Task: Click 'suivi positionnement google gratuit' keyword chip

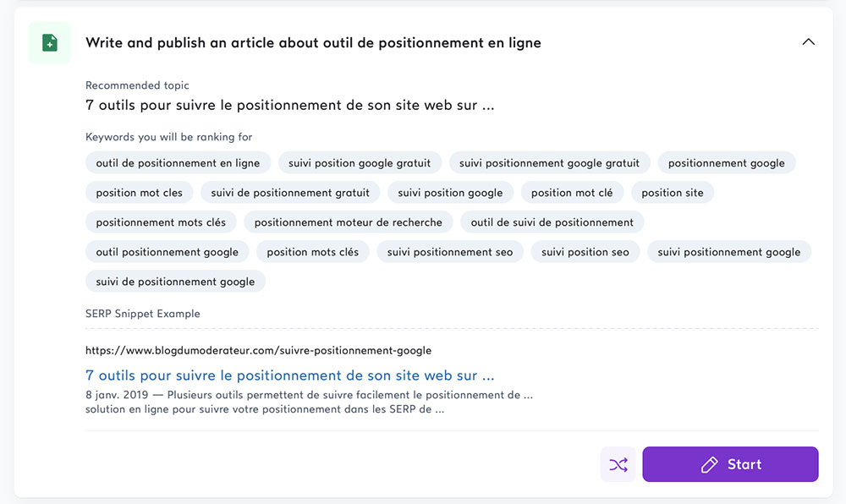Action: coord(549,163)
